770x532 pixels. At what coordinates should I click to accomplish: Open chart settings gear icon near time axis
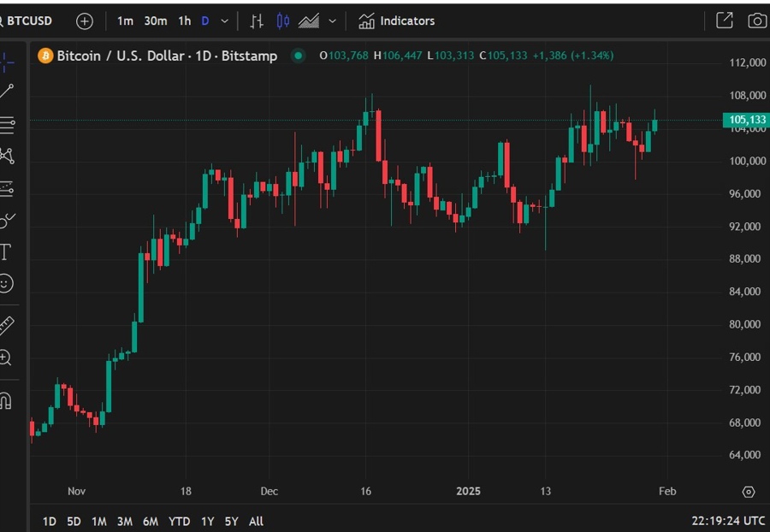(749, 491)
